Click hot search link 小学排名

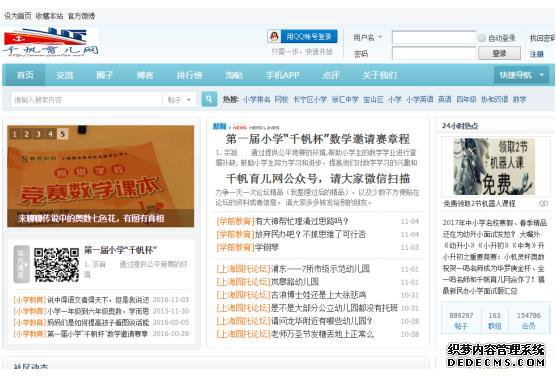(x=257, y=100)
